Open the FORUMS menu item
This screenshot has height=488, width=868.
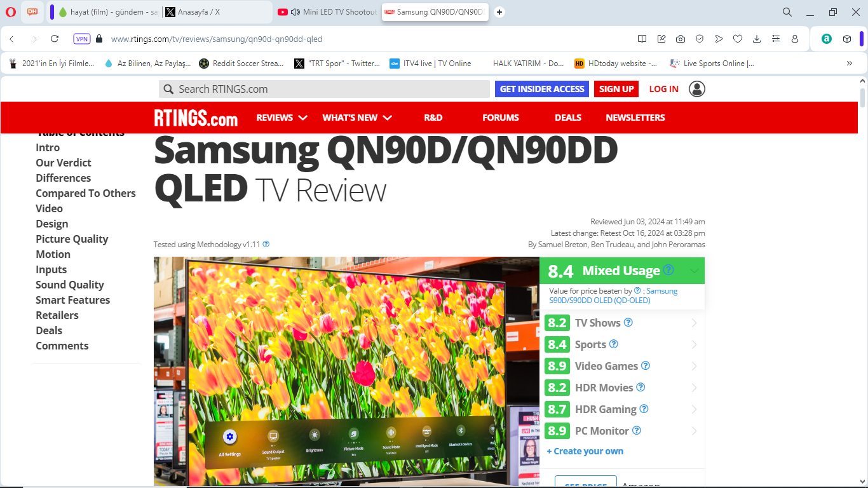[x=501, y=118]
